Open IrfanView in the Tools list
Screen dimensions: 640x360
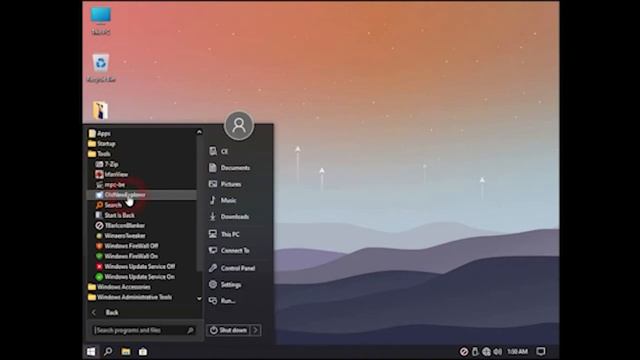click(112, 174)
